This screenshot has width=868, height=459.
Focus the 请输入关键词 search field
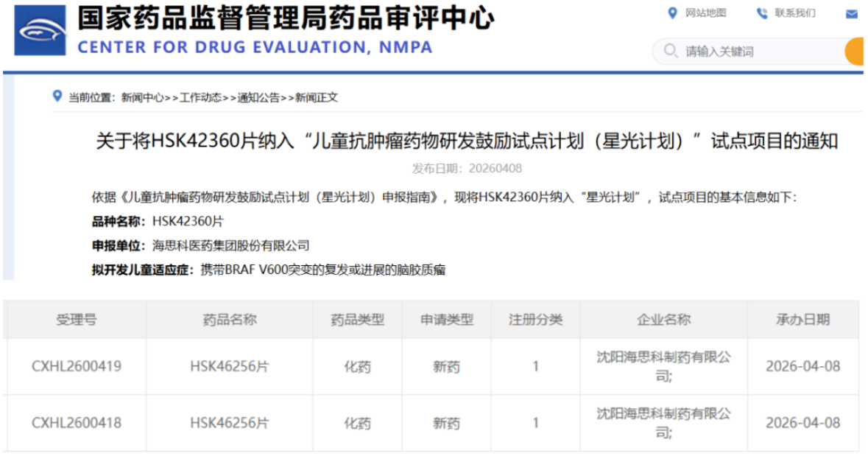(758, 52)
